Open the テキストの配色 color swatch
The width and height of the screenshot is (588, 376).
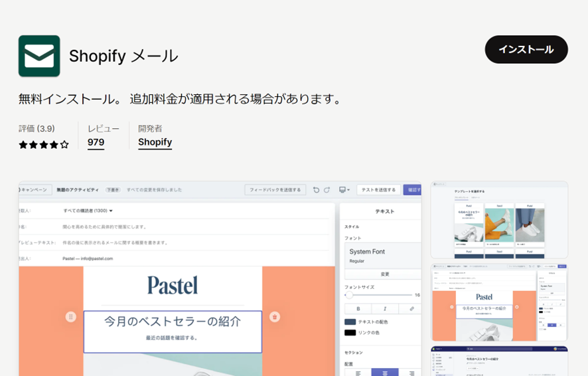(350, 322)
